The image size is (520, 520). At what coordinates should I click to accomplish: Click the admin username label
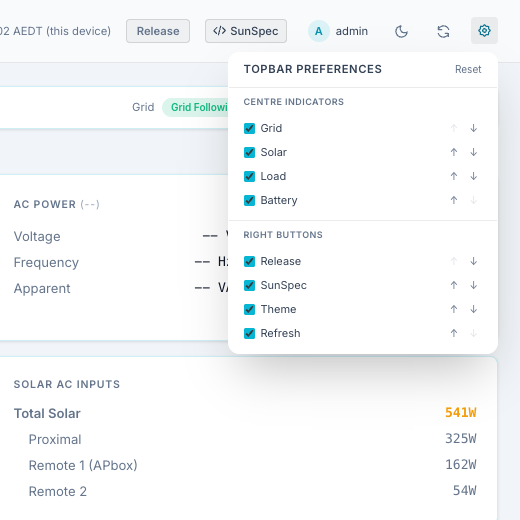[352, 31]
